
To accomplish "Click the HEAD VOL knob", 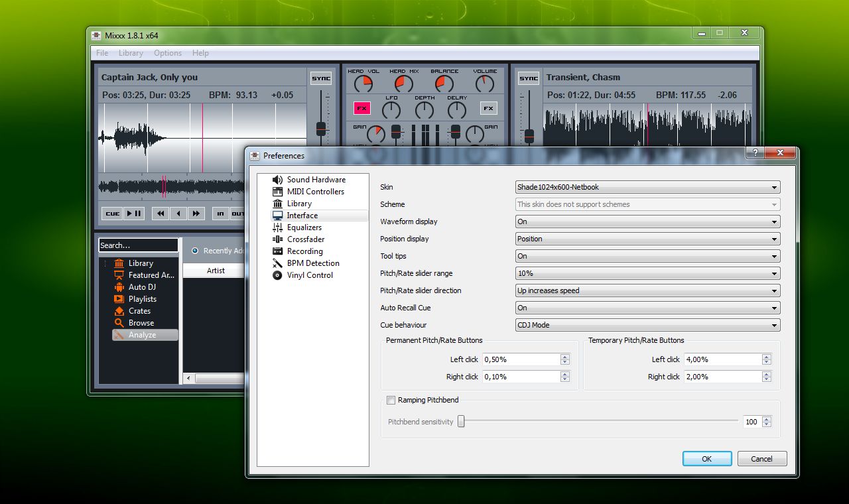I will tap(364, 84).
